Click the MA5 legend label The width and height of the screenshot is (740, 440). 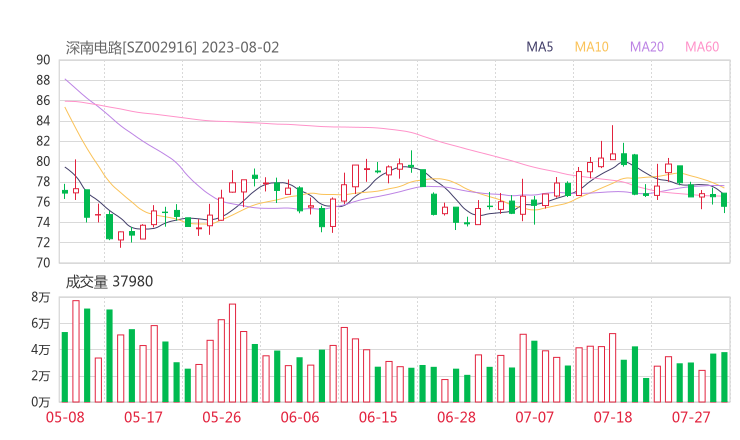tap(539, 47)
